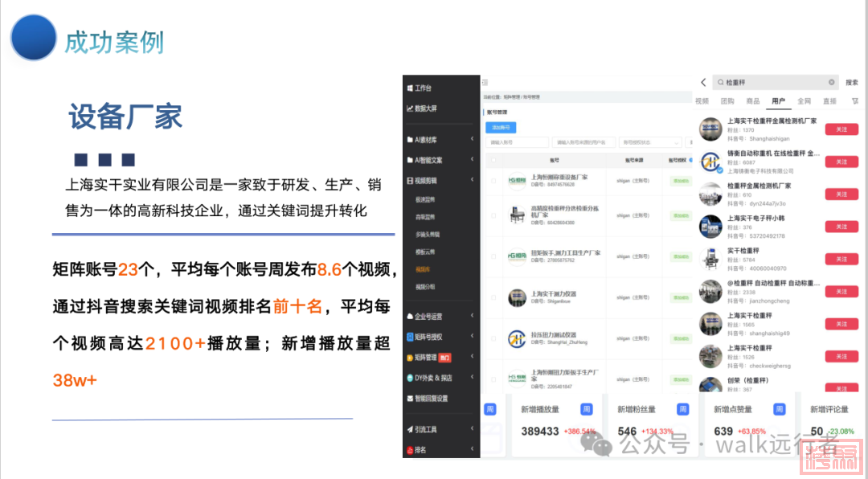
Task: Click the 周 icon next to 新增点赞量
Action: pyautogui.click(x=779, y=409)
